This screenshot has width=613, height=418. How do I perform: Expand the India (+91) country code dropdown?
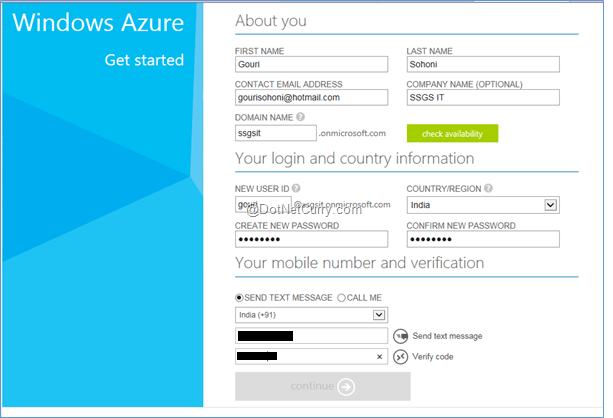point(310,315)
